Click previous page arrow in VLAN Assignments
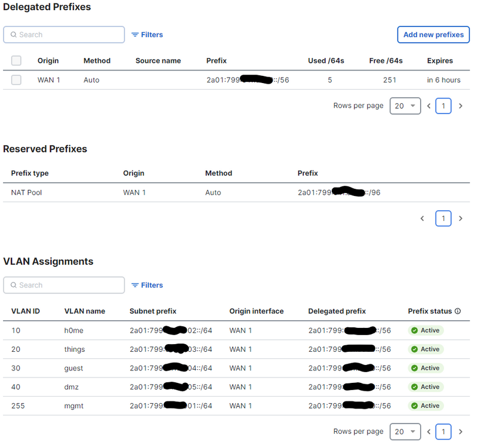Screen dimensions: 478x448 click(428, 432)
